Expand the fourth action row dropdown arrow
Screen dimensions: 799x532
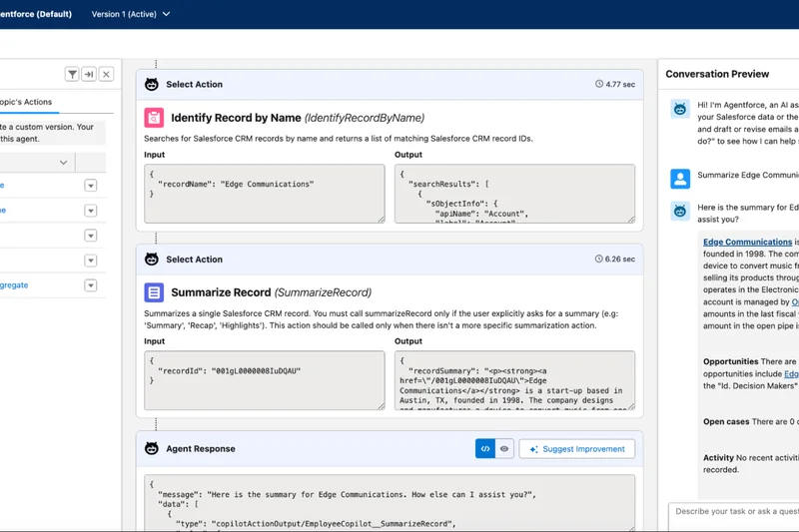tap(91, 261)
